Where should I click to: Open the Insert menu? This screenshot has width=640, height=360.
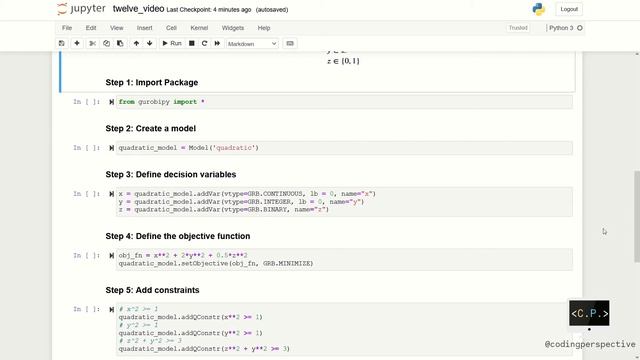tap(144, 28)
